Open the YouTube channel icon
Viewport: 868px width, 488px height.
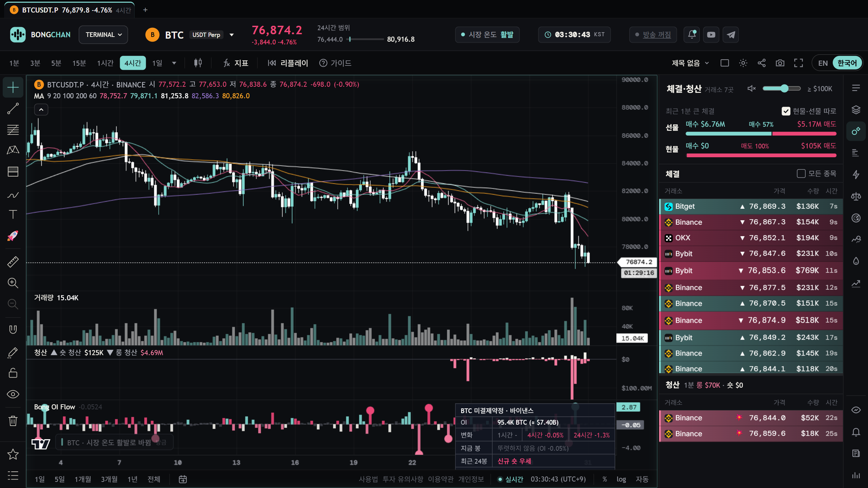tap(711, 35)
